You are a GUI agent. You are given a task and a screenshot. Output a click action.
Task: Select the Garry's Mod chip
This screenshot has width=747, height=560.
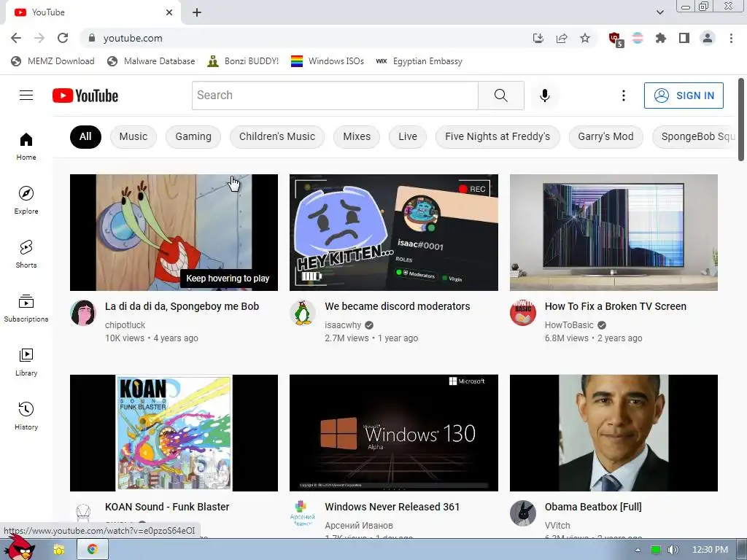coord(605,136)
